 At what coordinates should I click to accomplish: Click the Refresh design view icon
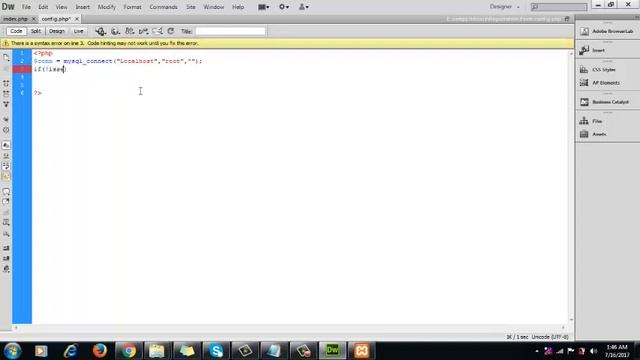[x=171, y=31]
